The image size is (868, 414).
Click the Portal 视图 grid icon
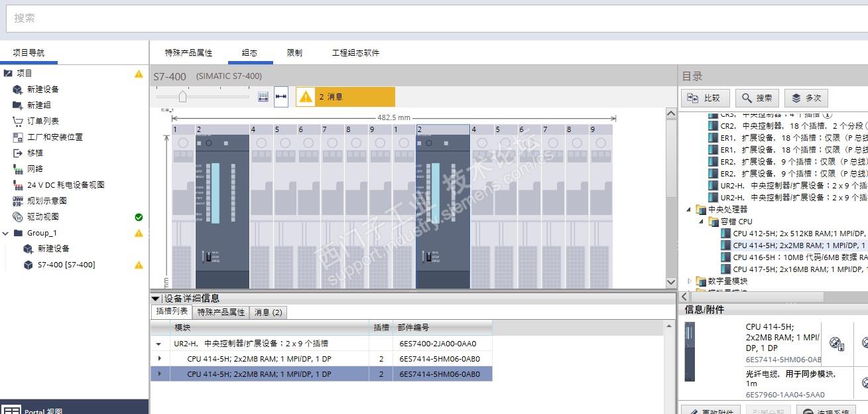click(11, 410)
